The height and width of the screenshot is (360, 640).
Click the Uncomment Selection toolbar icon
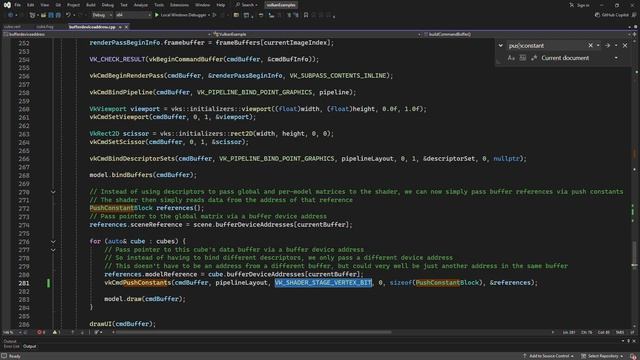(296, 15)
